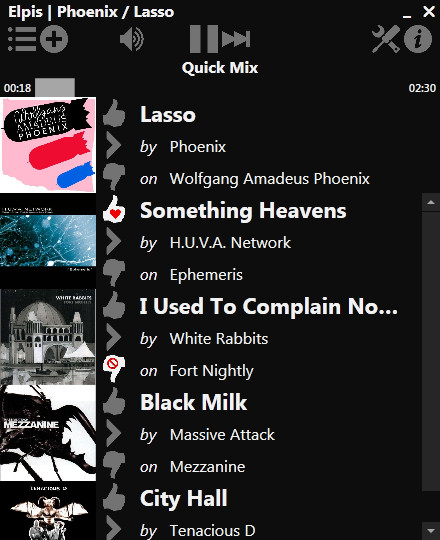
Task: Click the Quick Mix station label
Action: [220, 68]
